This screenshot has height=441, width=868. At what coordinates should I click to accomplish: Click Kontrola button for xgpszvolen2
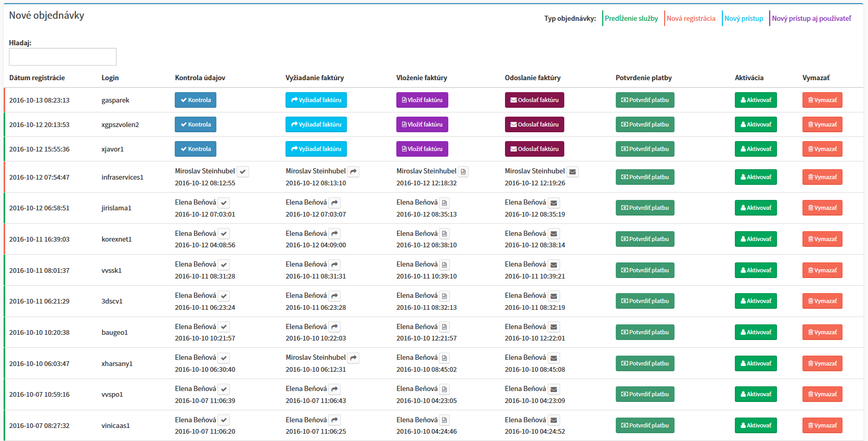coord(196,124)
